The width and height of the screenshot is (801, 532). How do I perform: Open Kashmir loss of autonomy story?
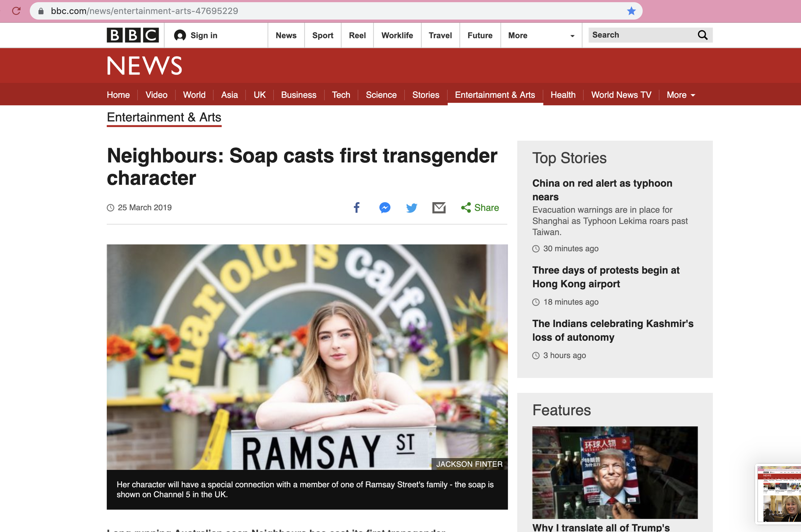click(613, 330)
